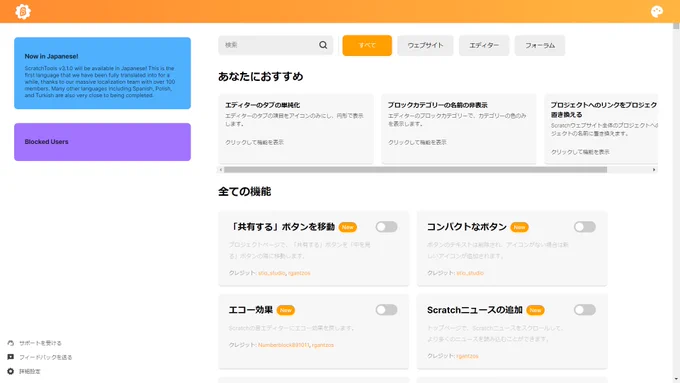Click the page vertical scrollbar thumb

(676, 26)
